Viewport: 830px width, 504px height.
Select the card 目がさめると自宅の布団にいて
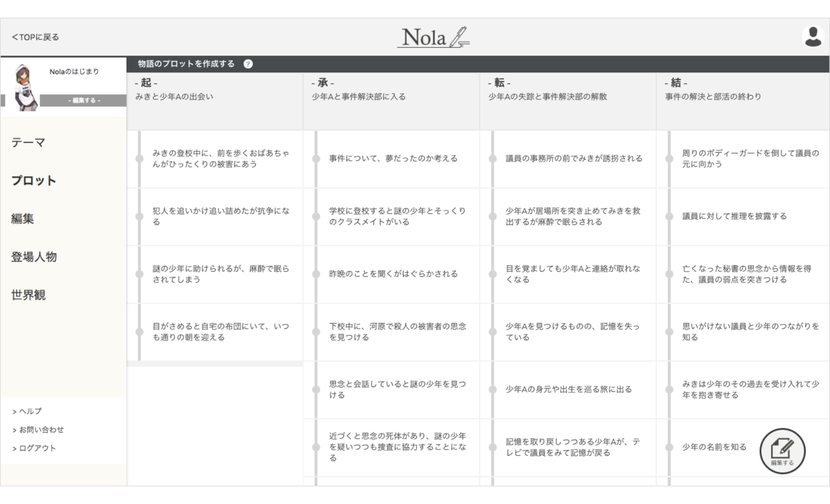tap(215, 332)
